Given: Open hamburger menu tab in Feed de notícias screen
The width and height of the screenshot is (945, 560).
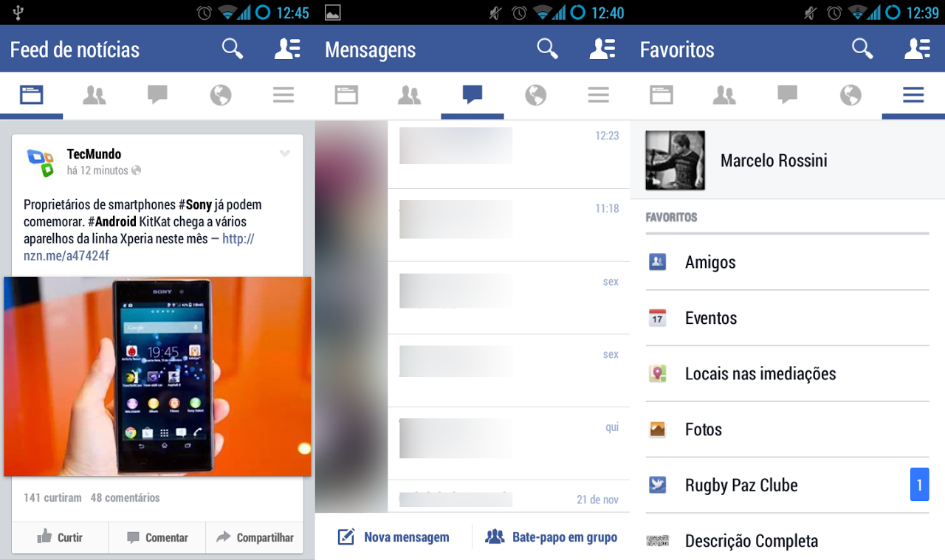Looking at the screenshot, I should pyautogui.click(x=283, y=94).
